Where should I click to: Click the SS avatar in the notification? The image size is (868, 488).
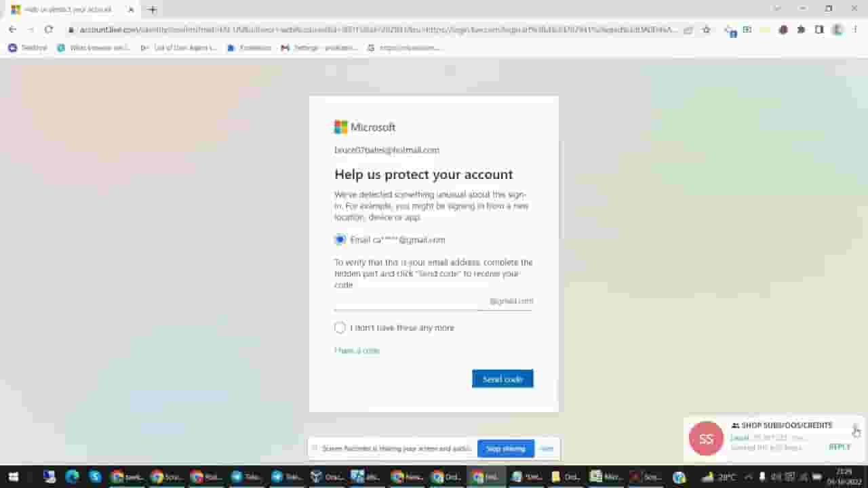[x=706, y=439]
